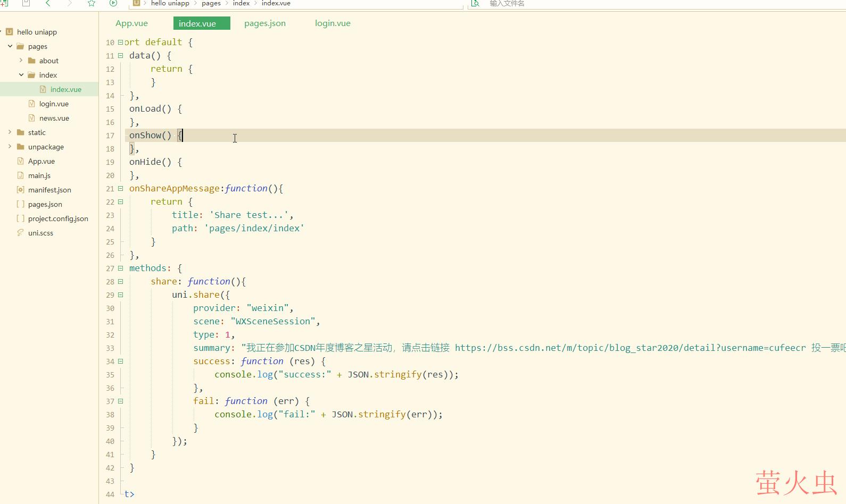Fold the export default block at line 10
This screenshot has height=504, width=846.
[x=120, y=43]
